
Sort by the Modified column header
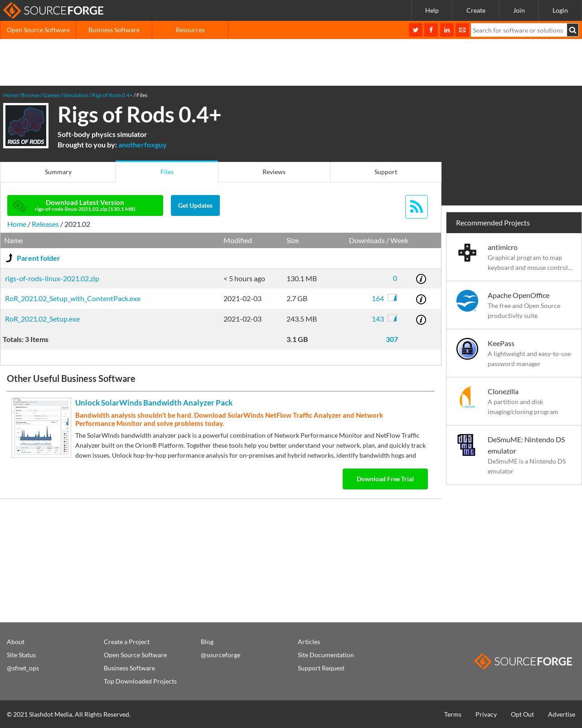pos(238,240)
